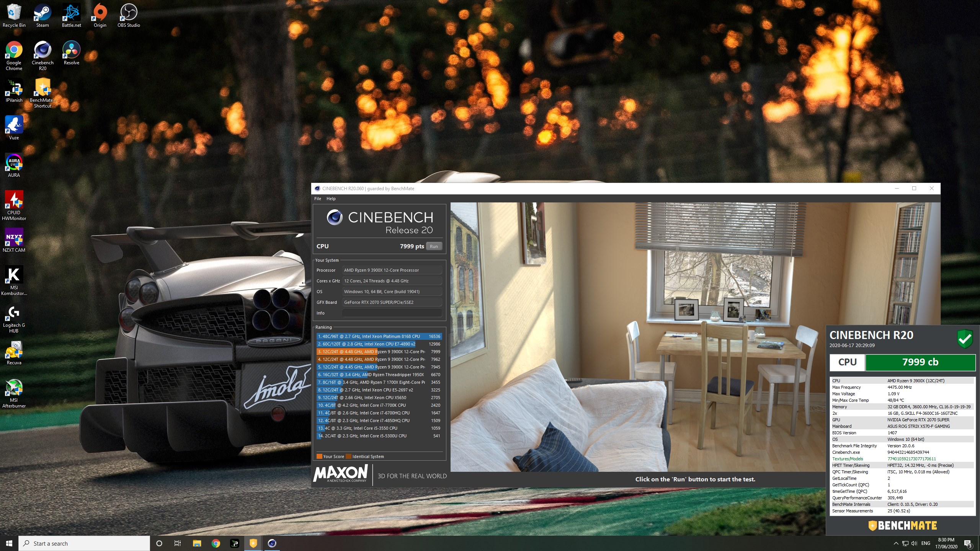Select ranking row 6 Threadripper 1950X
This screenshot has height=551, width=980.
coord(379,375)
